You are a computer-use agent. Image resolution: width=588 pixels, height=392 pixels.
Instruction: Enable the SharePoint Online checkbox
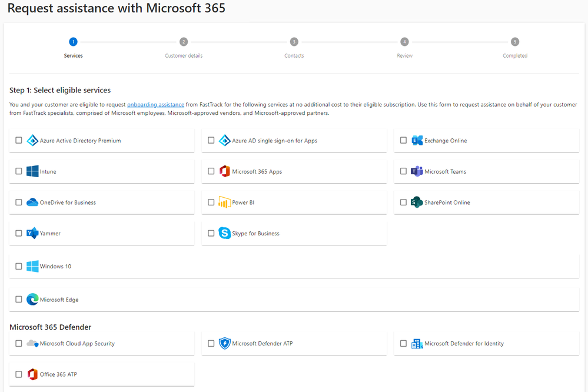(404, 202)
